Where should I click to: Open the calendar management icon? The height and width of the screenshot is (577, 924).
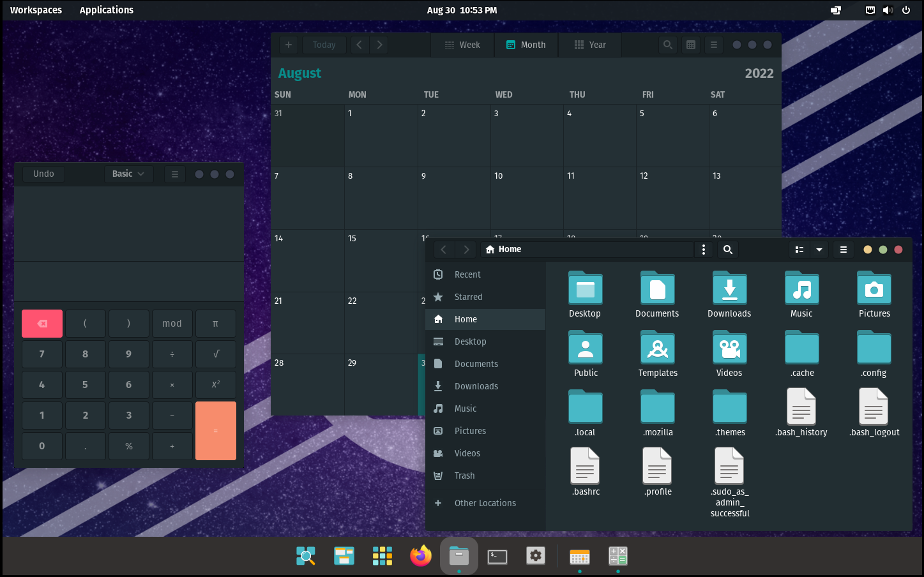[691, 45]
